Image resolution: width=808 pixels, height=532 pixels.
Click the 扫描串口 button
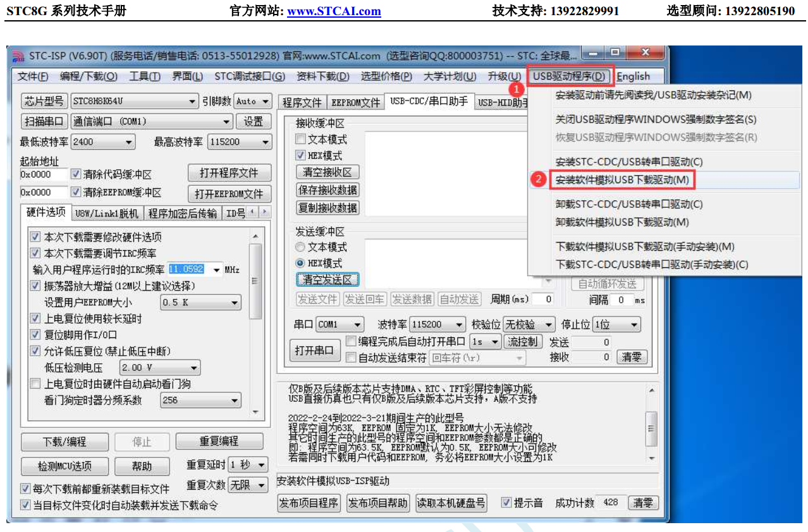44,121
